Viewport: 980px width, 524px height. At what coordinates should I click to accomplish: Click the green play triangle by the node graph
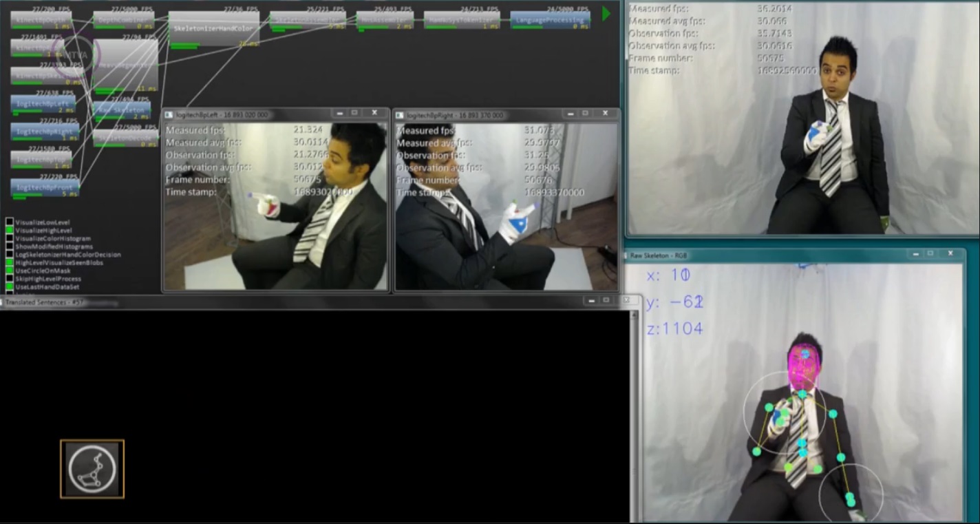[606, 14]
